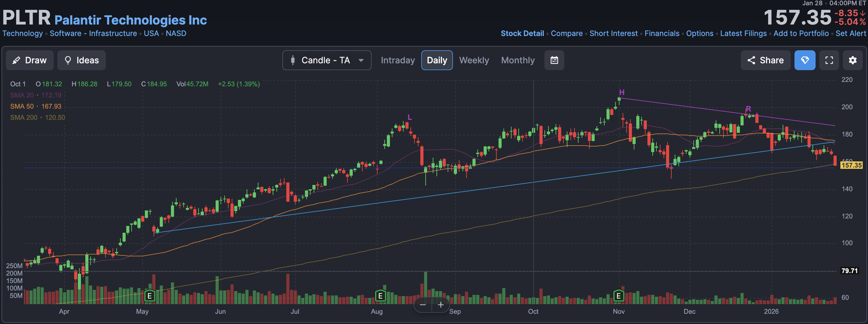Open the Draw tool
The height and width of the screenshot is (324, 868).
pyautogui.click(x=30, y=60)
